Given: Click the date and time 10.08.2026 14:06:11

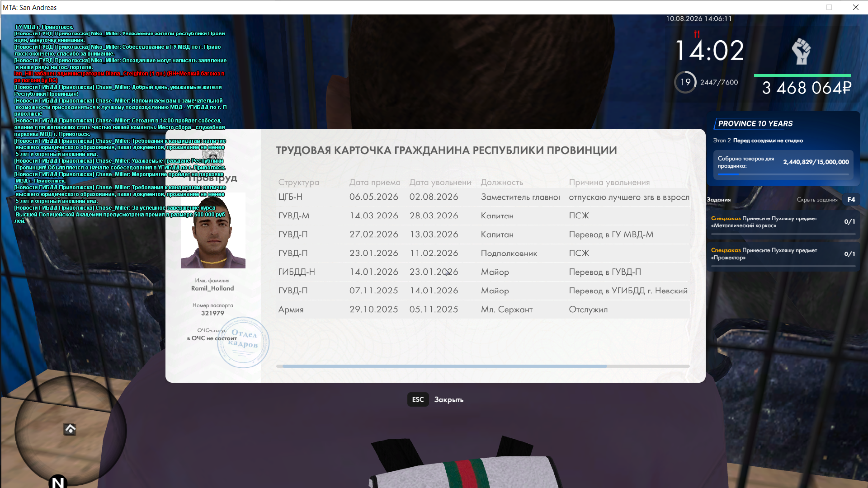Looking at the screenshot, I should point(699,19).
